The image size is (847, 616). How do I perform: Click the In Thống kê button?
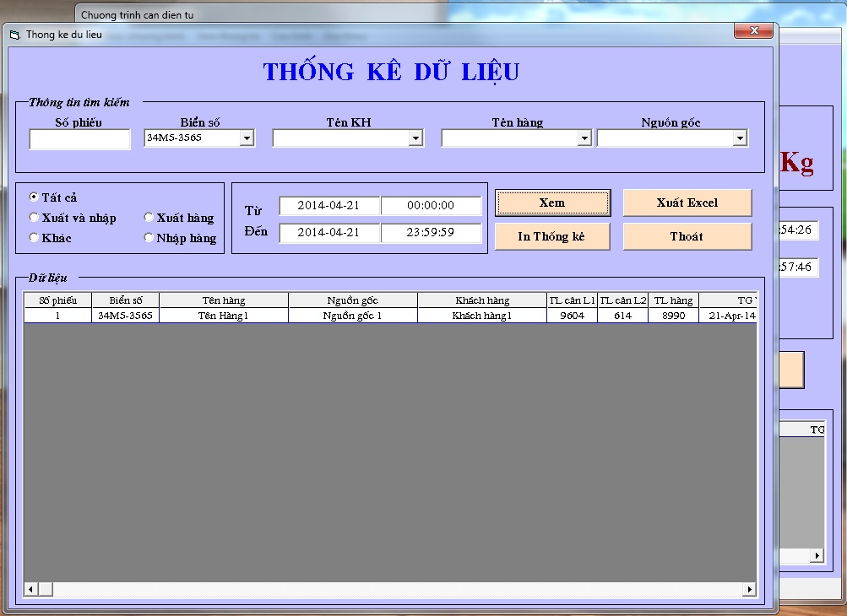tap(552, 236)
